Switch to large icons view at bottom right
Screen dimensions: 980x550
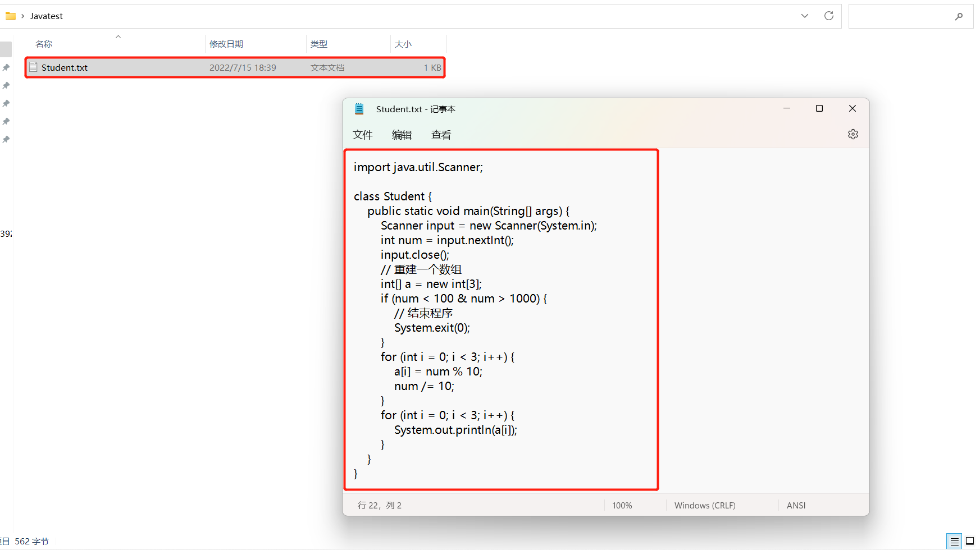pos(970,542)
